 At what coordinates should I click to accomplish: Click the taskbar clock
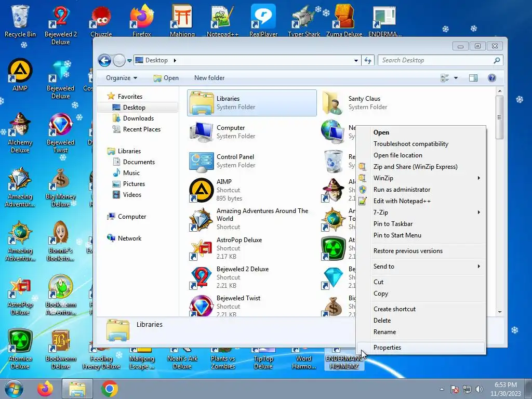coord(506,389)
